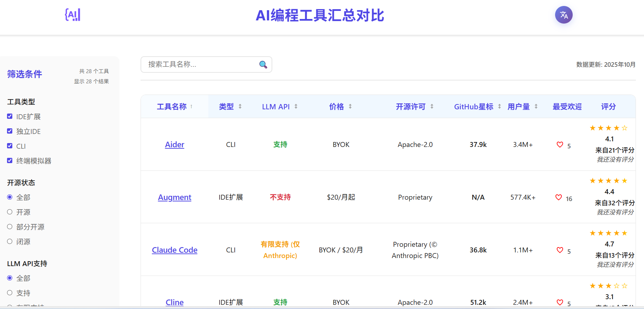The height and width of the screenshot is (309, 644).
Task: Open the Cline tool link
Action: coord(175,302)
